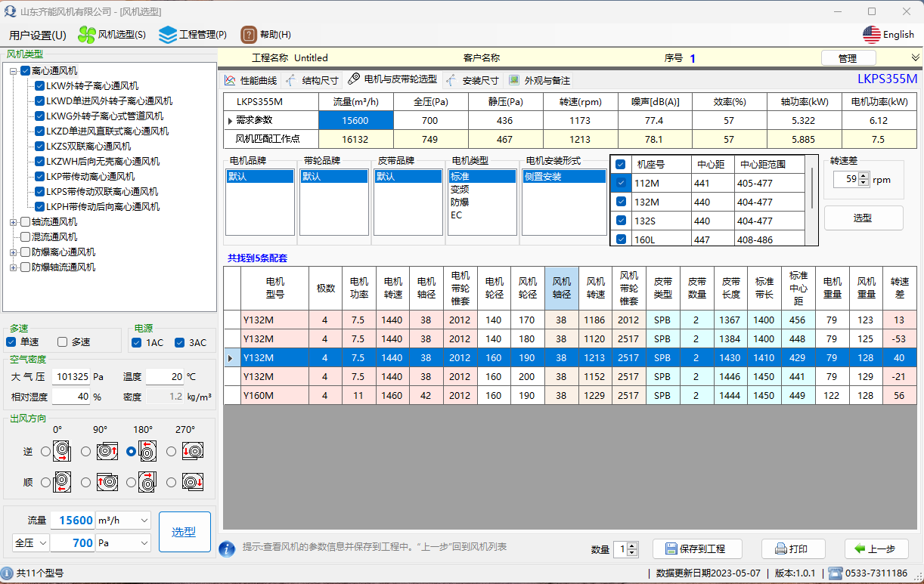Open the 风机选型(S) menu

(x=112, y=35)
